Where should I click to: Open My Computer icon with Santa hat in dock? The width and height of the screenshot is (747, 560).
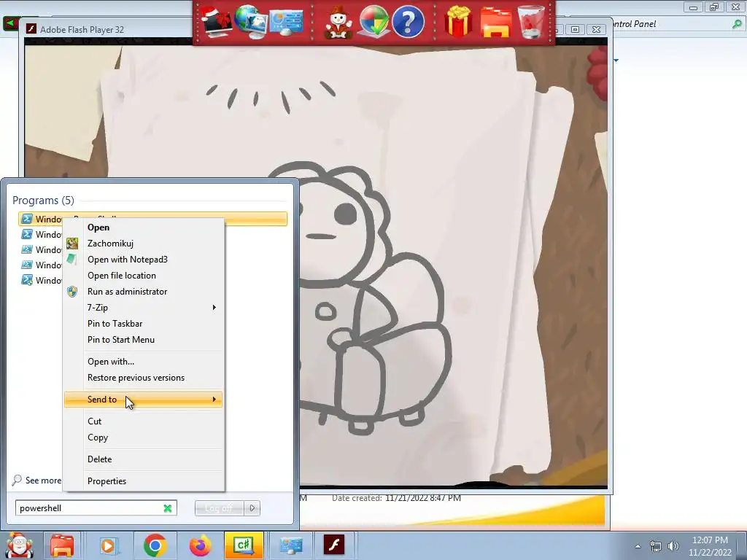coord(217,21)
